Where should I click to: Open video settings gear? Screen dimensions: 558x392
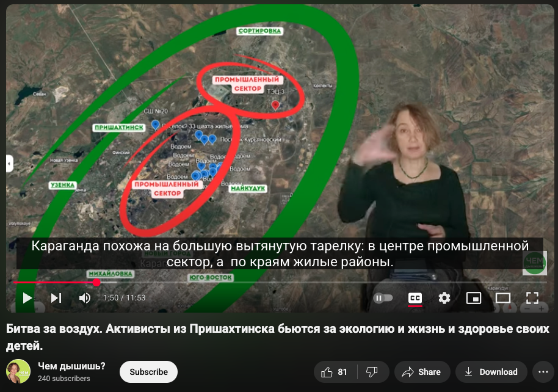tap(444, 297)
